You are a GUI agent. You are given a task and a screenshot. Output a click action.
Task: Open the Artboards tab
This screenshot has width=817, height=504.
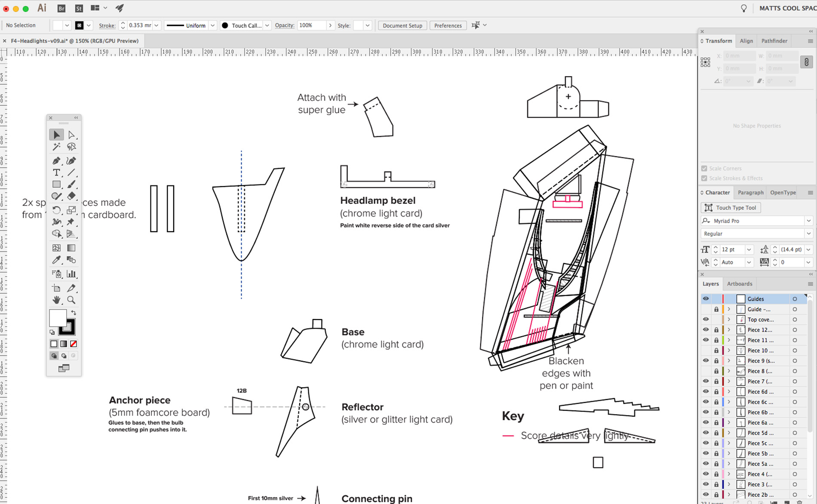pyautogui.click(x=740, y=284)
